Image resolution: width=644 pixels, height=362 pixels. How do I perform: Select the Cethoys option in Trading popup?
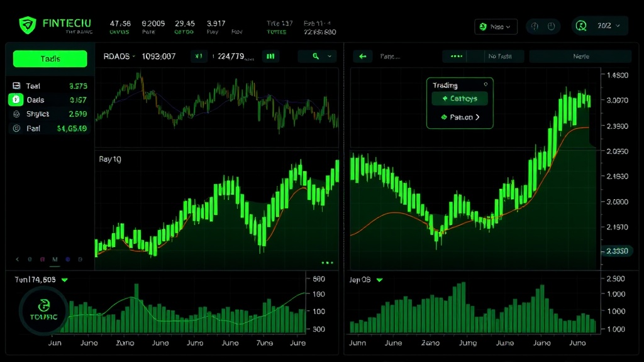click(460, 99)
